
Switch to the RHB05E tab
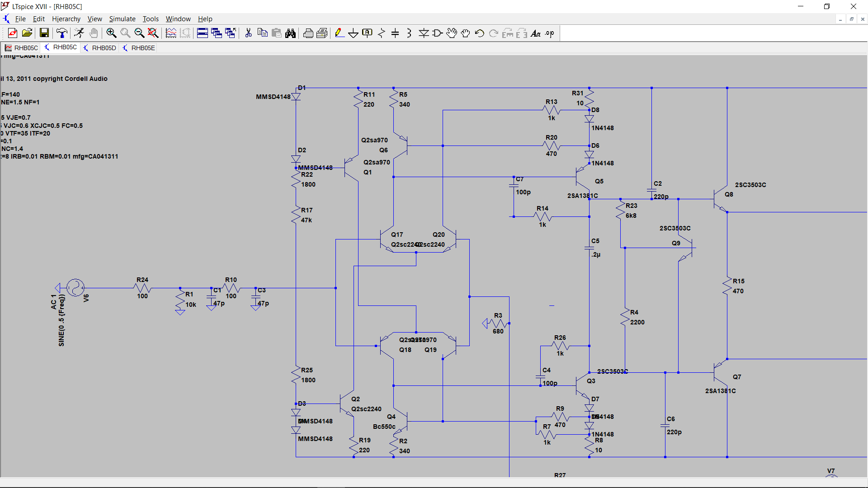click(x=139, y=48)
